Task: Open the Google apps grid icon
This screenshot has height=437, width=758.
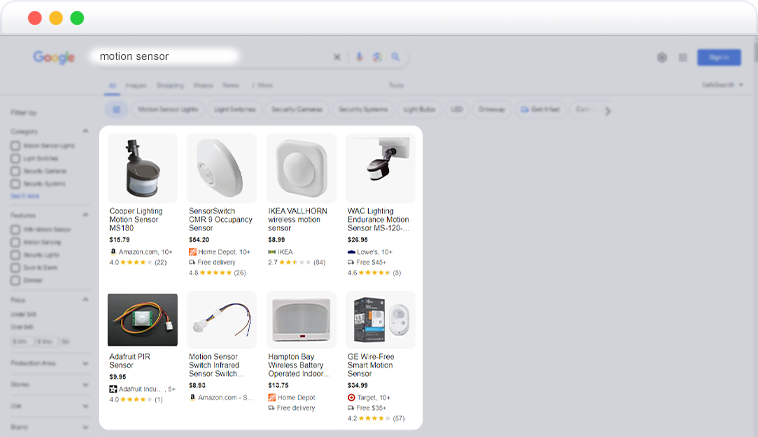Action: [683, 58]
